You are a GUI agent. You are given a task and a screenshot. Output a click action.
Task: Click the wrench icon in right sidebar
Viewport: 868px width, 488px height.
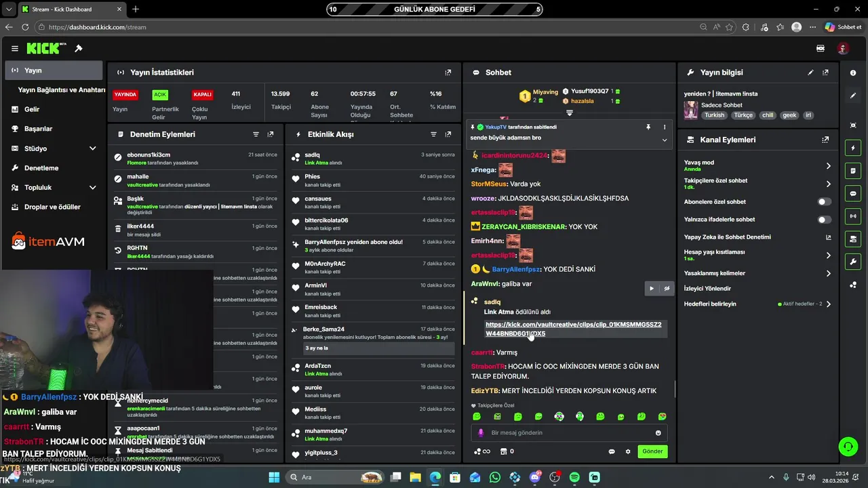click(x=853, y=262)
